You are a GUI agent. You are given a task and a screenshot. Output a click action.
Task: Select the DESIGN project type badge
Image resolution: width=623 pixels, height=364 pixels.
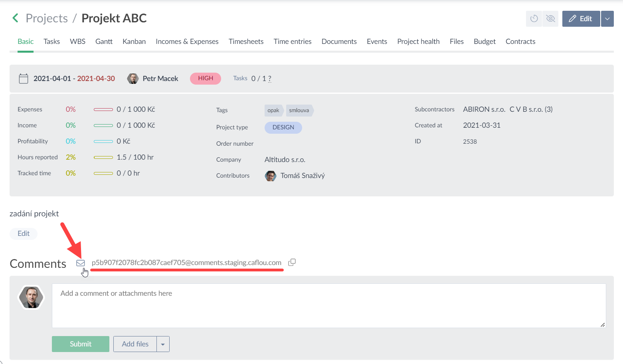[x=283, y=127]
